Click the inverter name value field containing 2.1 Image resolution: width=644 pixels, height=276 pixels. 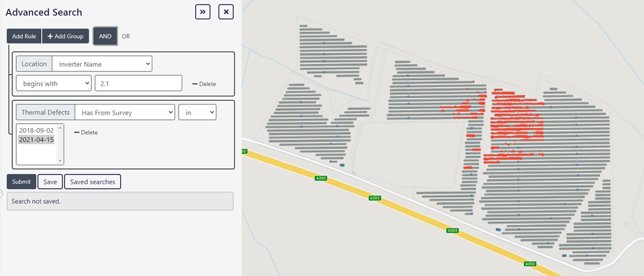[x=138, y=83]
